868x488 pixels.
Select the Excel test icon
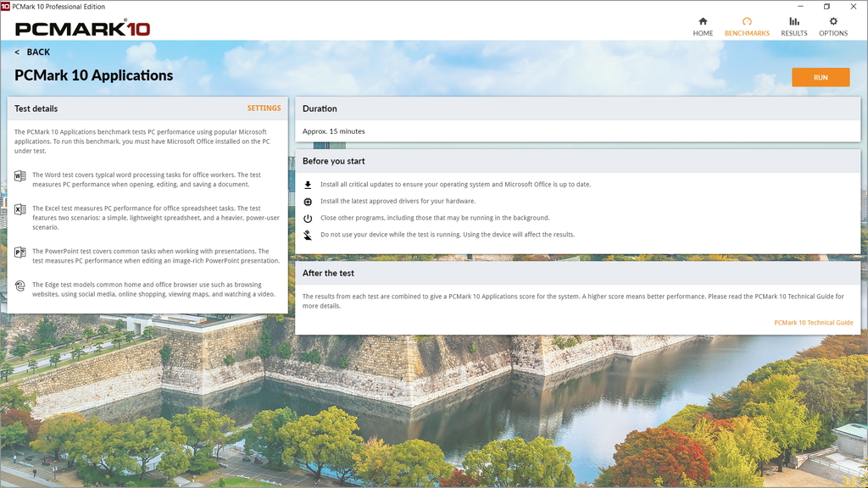[19, 210]
